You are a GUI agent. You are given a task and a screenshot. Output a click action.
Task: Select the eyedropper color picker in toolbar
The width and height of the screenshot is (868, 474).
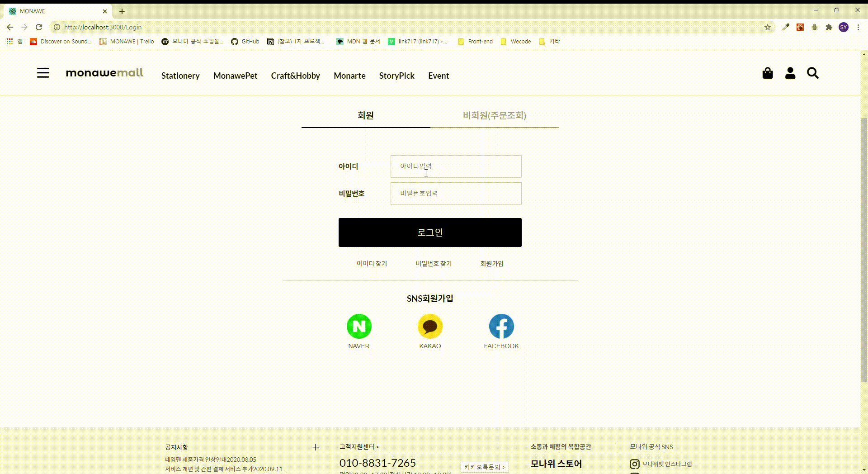pyautogui.click(x=786, y=27)
